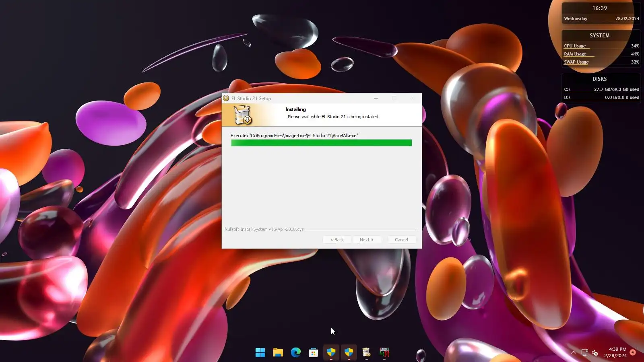Screen dimensions: 644x362
Task: Click the installer box icon in the header
Action: pos(243,115)
